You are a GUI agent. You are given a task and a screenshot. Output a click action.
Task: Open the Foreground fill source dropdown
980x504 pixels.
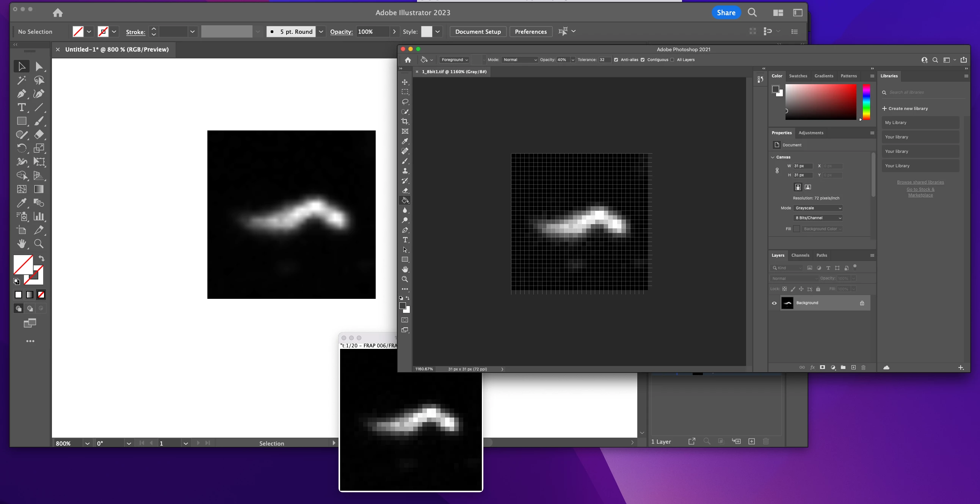coord(455,60)
